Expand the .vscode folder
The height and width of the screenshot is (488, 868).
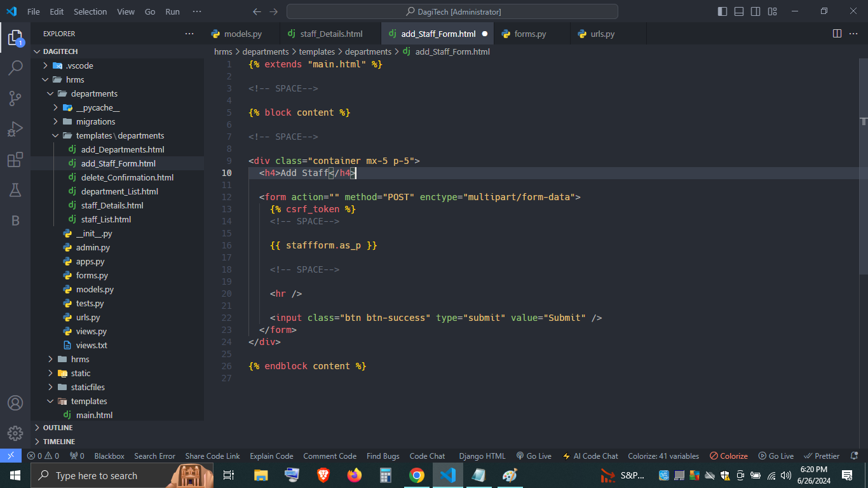(x=79, y=65)
